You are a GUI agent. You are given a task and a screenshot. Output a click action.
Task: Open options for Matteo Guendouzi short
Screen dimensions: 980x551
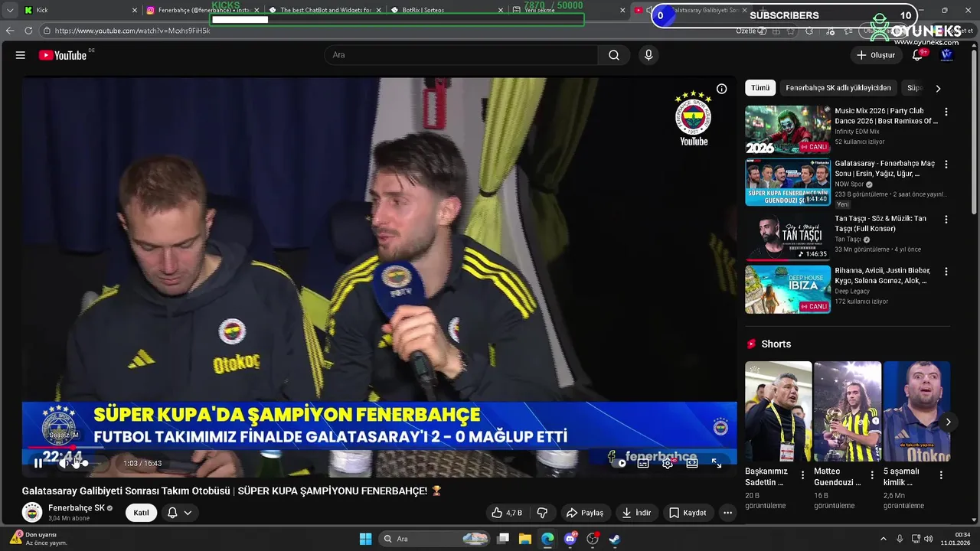point(871,475)
